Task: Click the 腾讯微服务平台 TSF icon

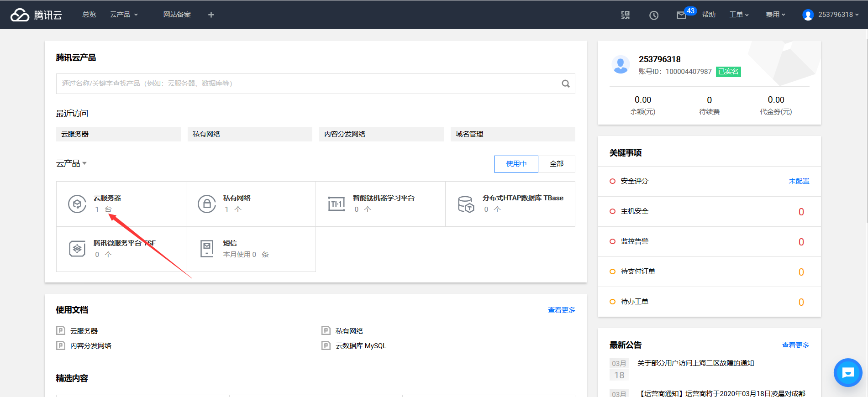Action: (x=77, y=249)
